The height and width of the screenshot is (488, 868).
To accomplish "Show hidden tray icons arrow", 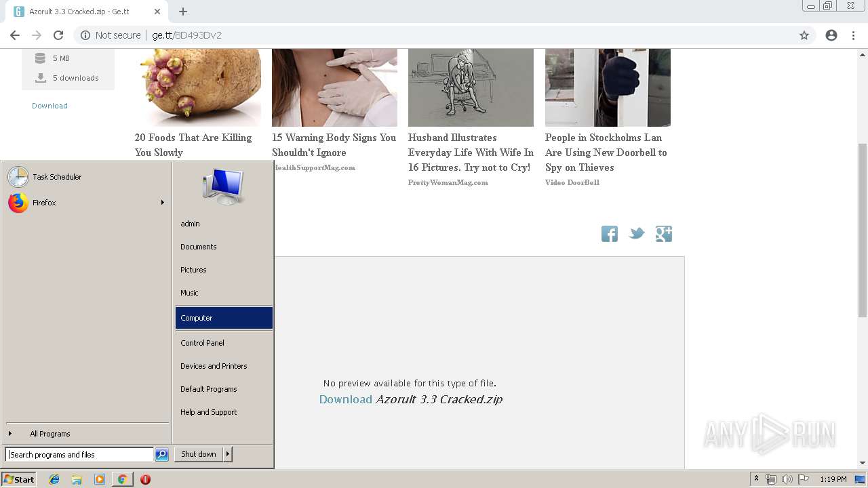I will (757, 479).
